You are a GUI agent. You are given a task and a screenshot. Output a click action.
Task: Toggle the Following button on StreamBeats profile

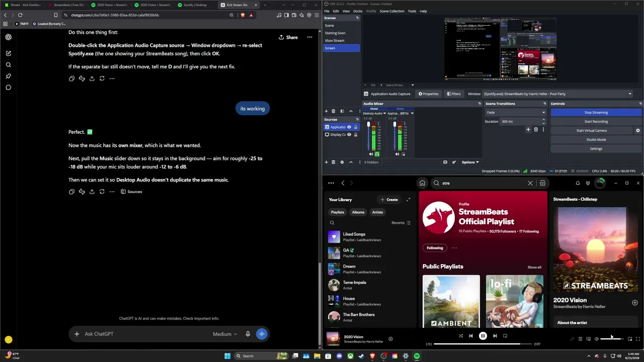[435, 248]
